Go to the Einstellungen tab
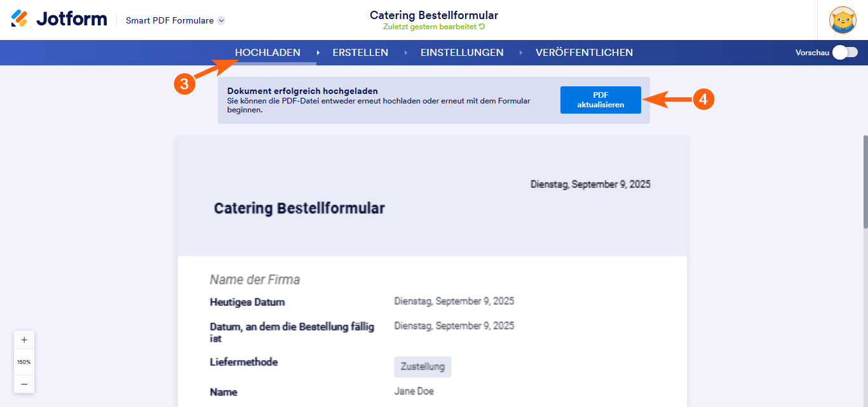The image size is (868, 407). point(462,53)
